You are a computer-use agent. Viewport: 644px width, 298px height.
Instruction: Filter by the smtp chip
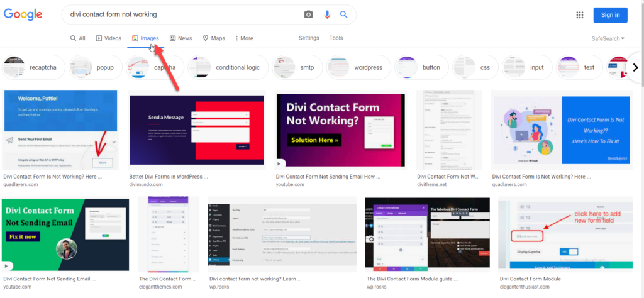pyautogui.click(x=297, y=67)
